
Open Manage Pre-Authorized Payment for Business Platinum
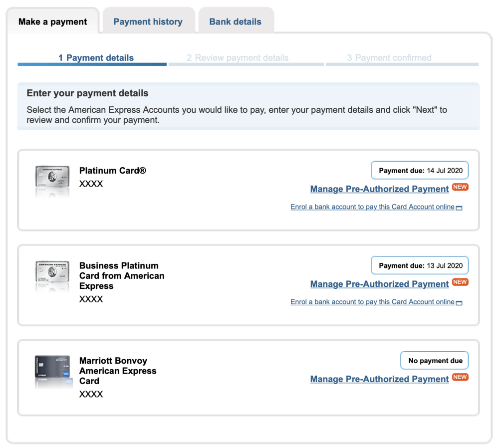pyautogui.click(x=379, y=284)
